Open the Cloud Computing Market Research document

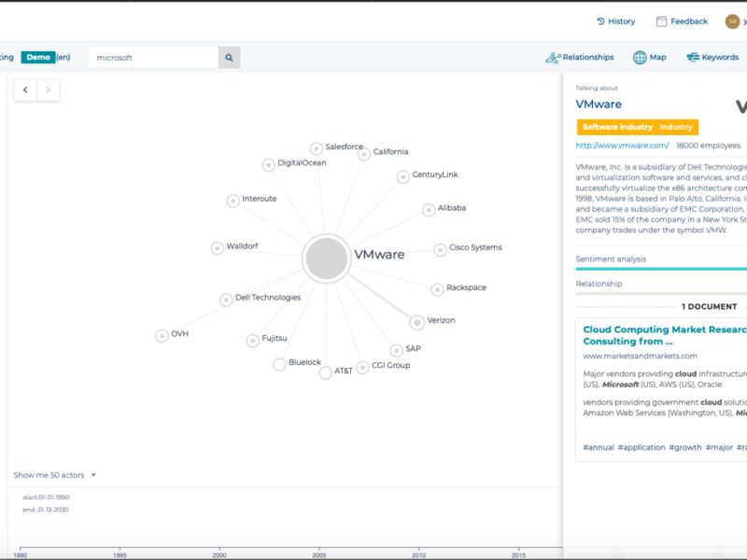(665, 335)
